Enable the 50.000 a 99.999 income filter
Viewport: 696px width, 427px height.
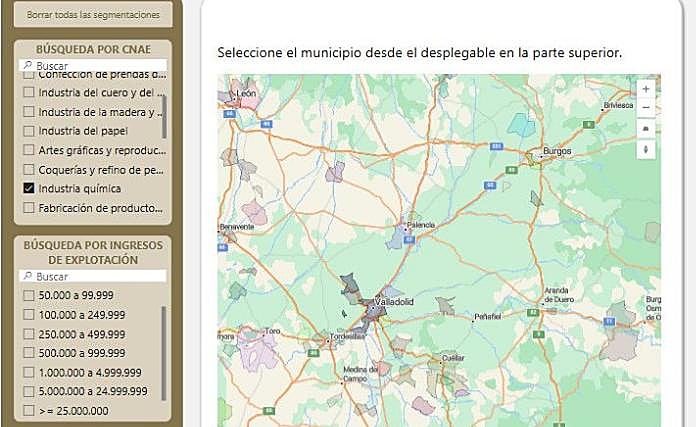(29, 295)
